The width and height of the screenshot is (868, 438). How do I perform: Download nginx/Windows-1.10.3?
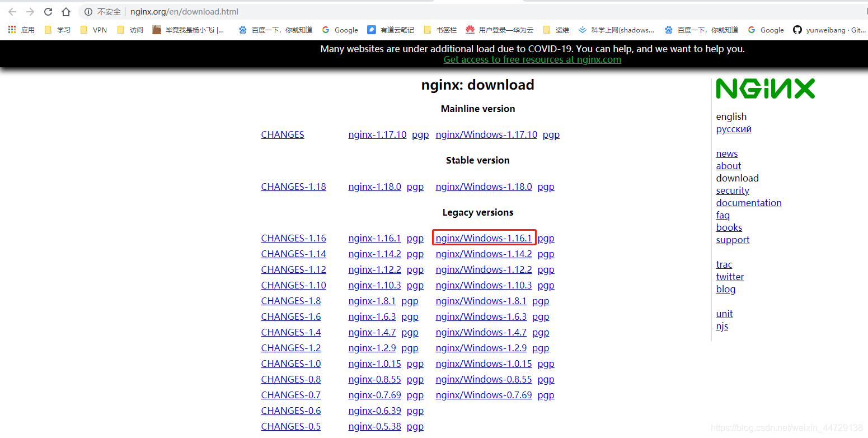tap(484, 285)
